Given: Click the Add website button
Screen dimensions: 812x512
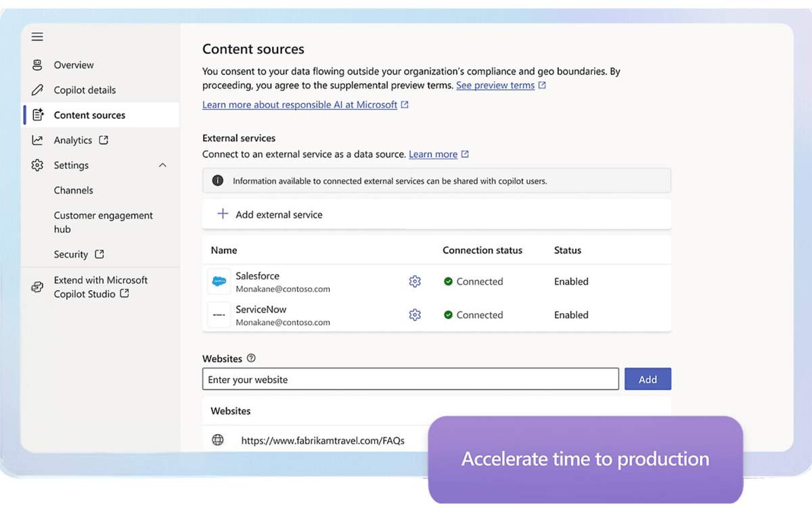Looking at the screenshot, I should (648, 379).
